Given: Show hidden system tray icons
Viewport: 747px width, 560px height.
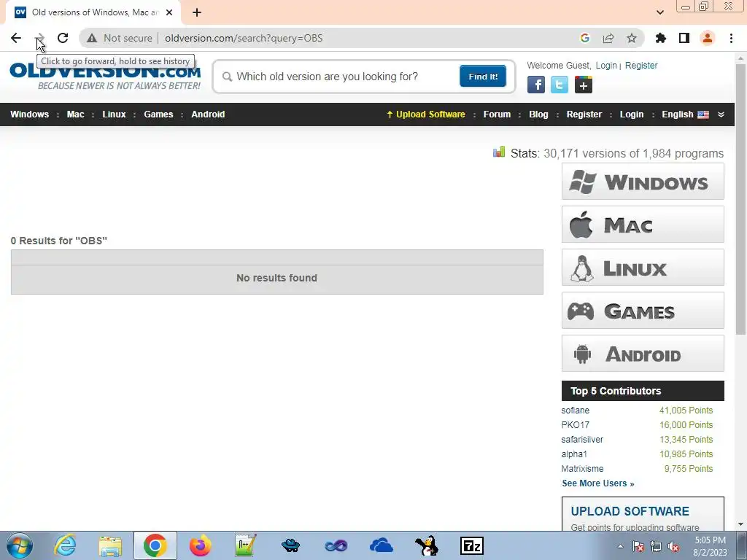Looking at the screenshot, I should coord(620,546).
